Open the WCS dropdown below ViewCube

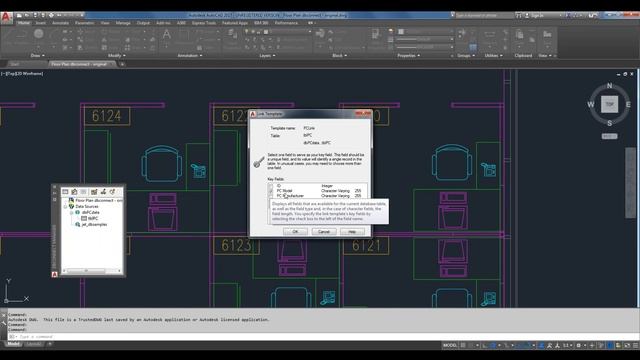coord(609,136)
